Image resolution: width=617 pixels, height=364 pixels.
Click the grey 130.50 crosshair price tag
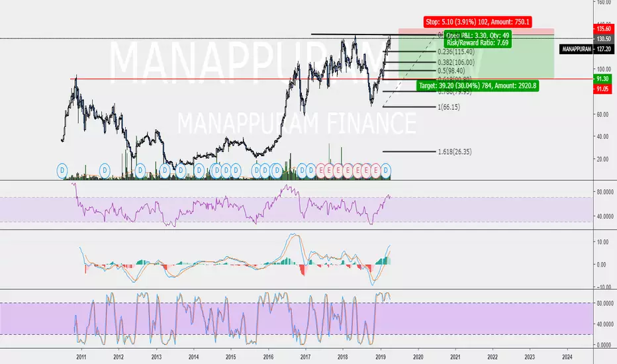(603, 38)
